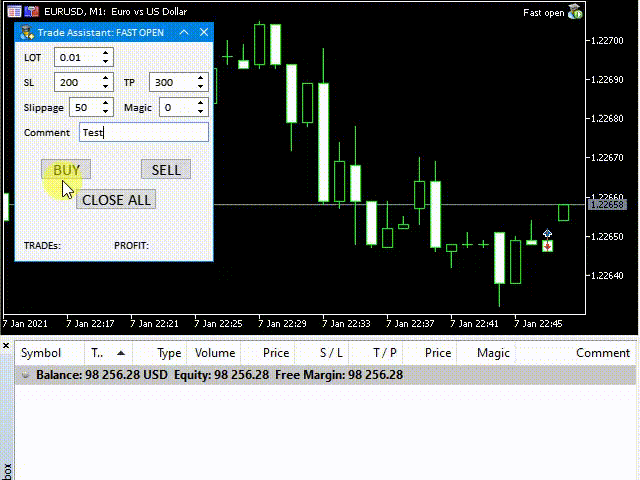Viewport: 640px width, 480px height.
Task: Adjust the TP value stepper
Action: tap(201, 82)
